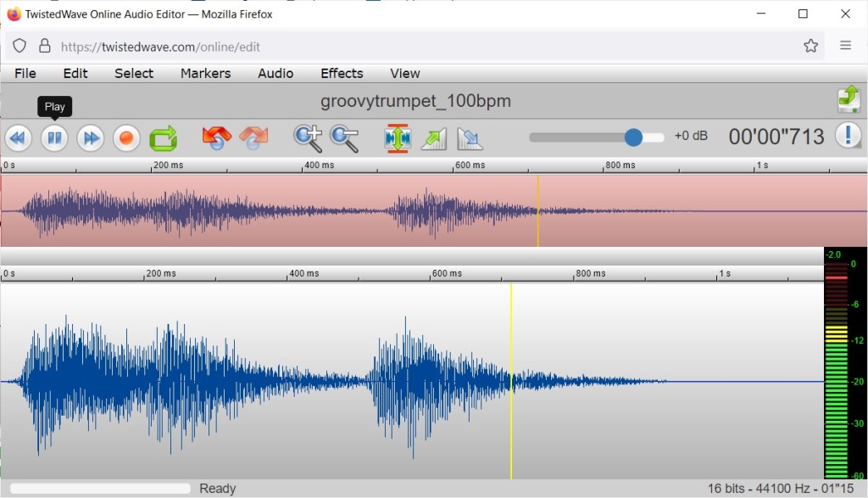Click the normalize/fit amplitude icon

pos(398,137)
